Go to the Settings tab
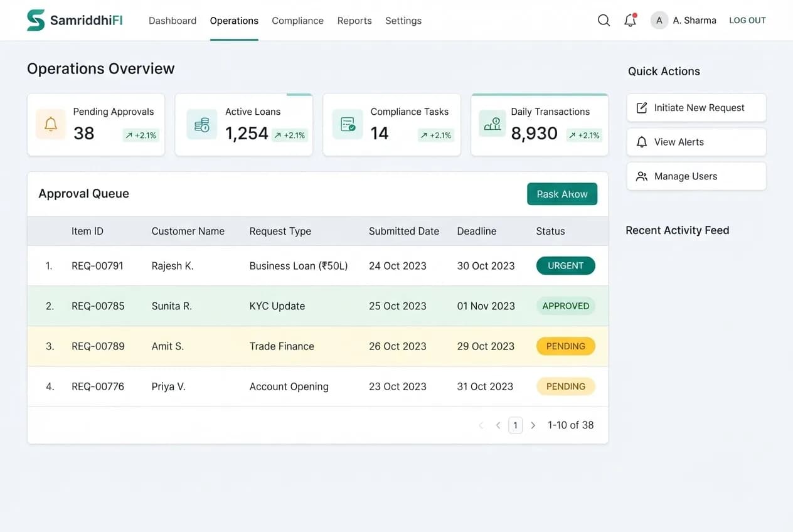Viewport: 793px width, 532px height. pos(403,21)
